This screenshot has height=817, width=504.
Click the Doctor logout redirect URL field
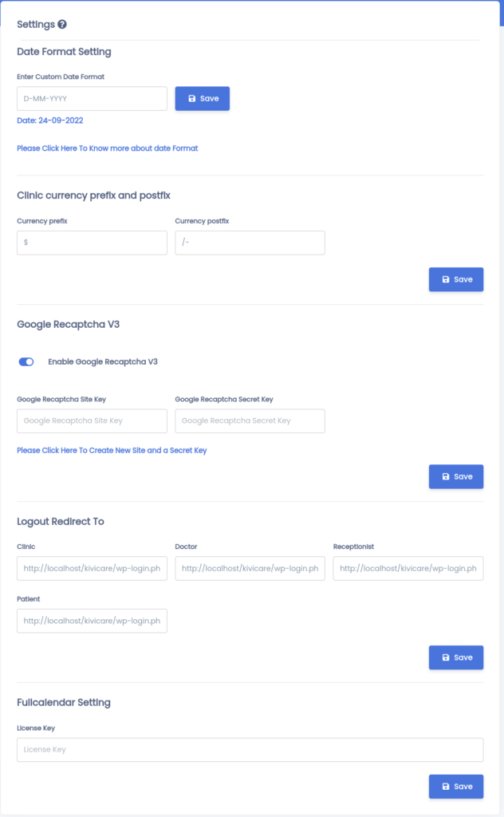click(250, 568)
